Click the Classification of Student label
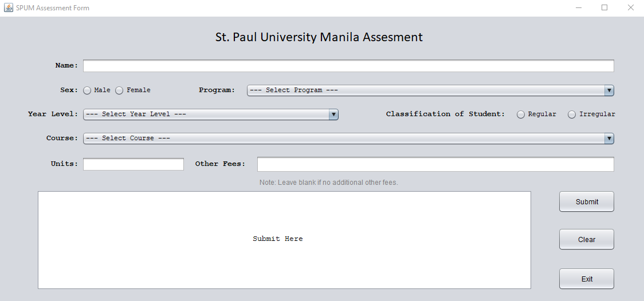 pyautogui.click(x=445, y=114)
